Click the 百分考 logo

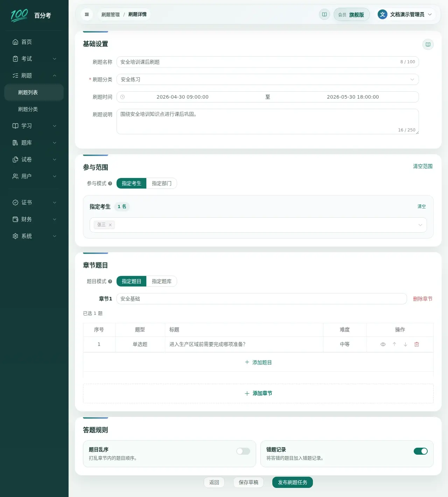31,15
